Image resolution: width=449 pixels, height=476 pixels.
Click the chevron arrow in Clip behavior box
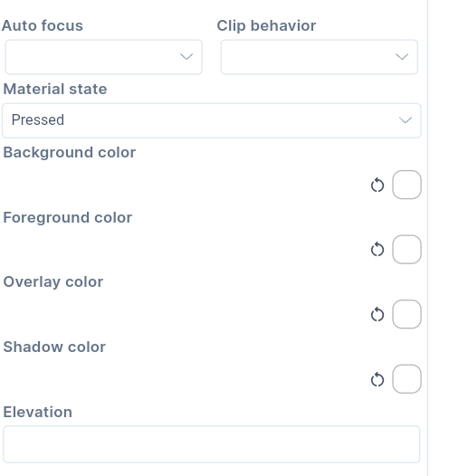(402, 57)
